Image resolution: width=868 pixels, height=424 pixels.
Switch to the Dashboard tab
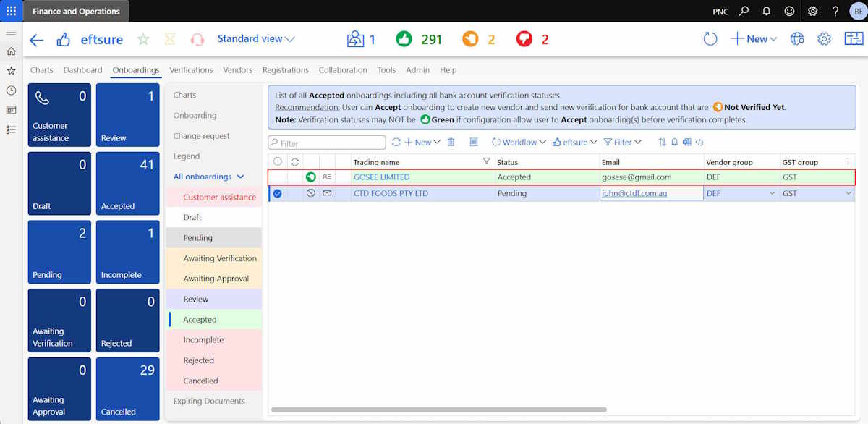(x=82, y=70)
